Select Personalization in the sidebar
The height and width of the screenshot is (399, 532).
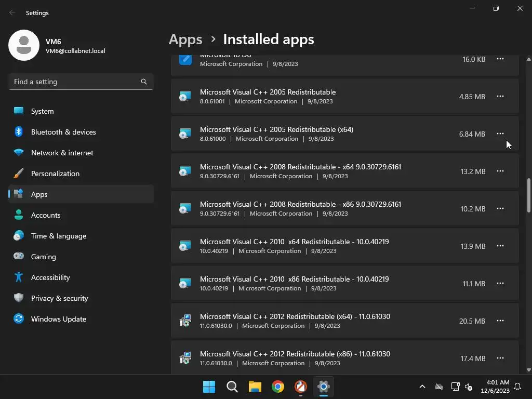click(55, 174)
